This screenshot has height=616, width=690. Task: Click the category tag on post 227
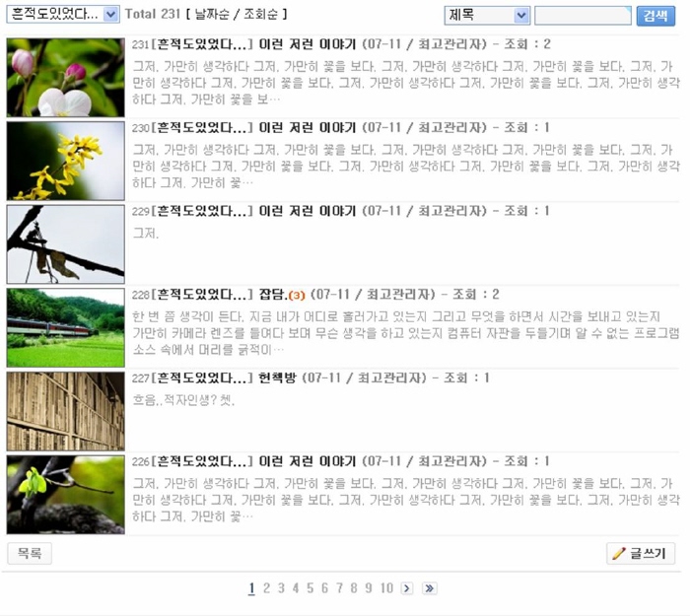(202, 377)
